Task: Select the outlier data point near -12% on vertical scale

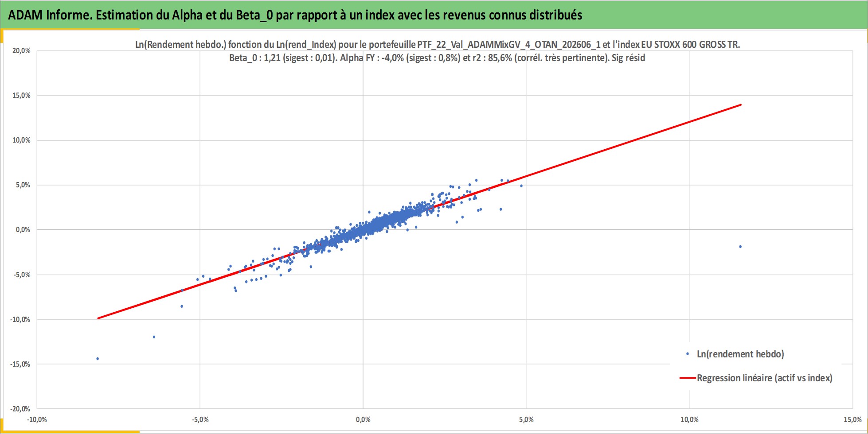Action: click(x=154, y=337)
